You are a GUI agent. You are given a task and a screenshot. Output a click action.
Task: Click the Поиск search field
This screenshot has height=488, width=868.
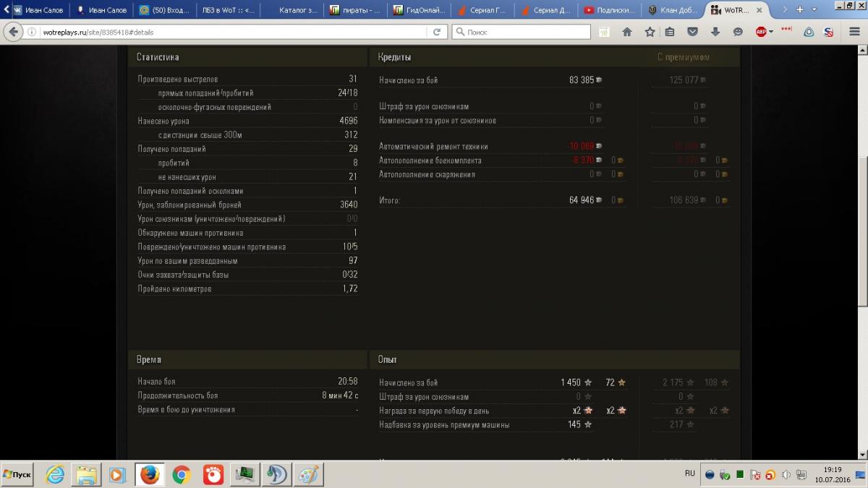click(521, 33)
